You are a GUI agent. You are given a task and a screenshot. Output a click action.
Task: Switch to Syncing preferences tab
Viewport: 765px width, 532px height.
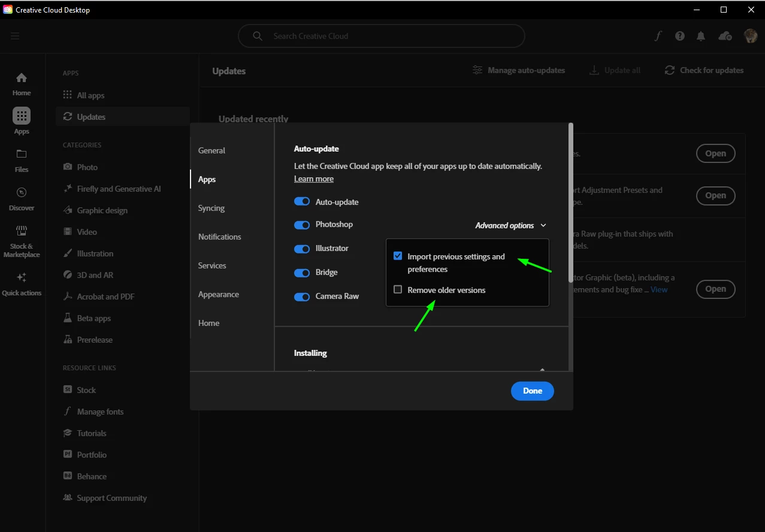(x=211, y=208)
